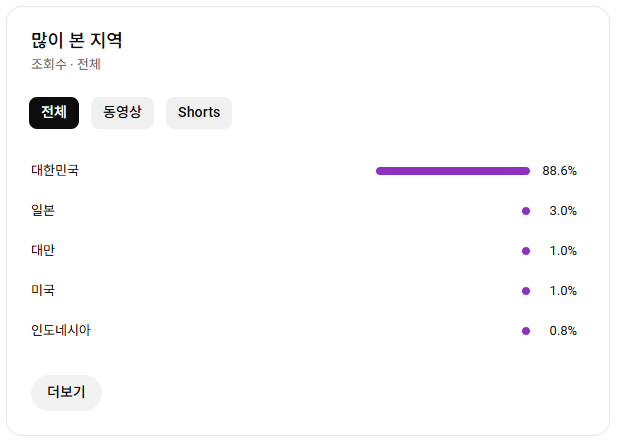Click the 1.0% value in the 대만 row
Image resolution: width=620 pixels, height=442 pixels.
(563, 251)
